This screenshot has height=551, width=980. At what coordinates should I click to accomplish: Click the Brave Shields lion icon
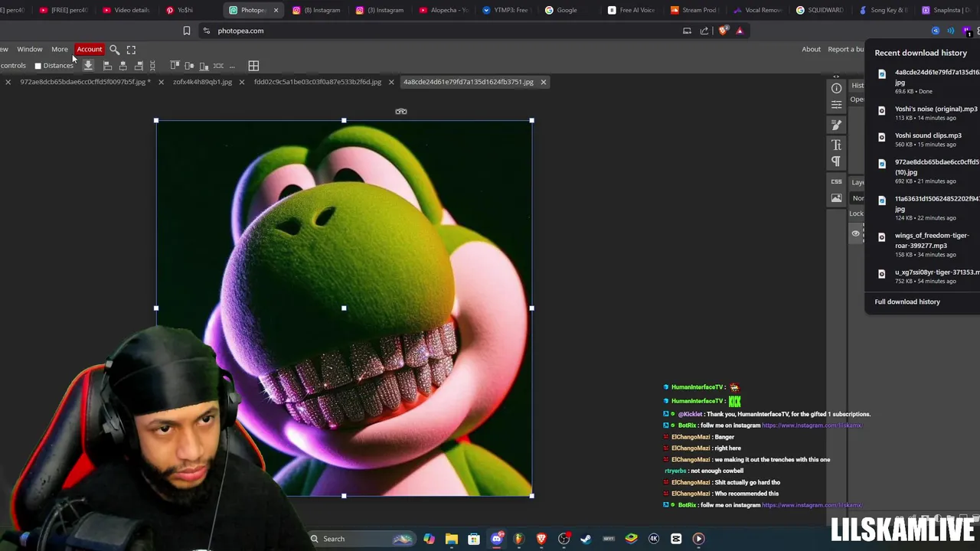click(722, 31)
